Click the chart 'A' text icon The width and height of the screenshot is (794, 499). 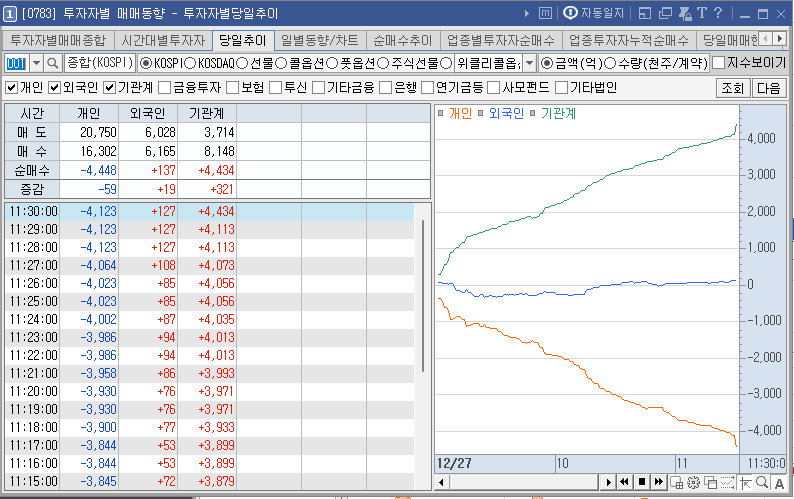point(779,483)
